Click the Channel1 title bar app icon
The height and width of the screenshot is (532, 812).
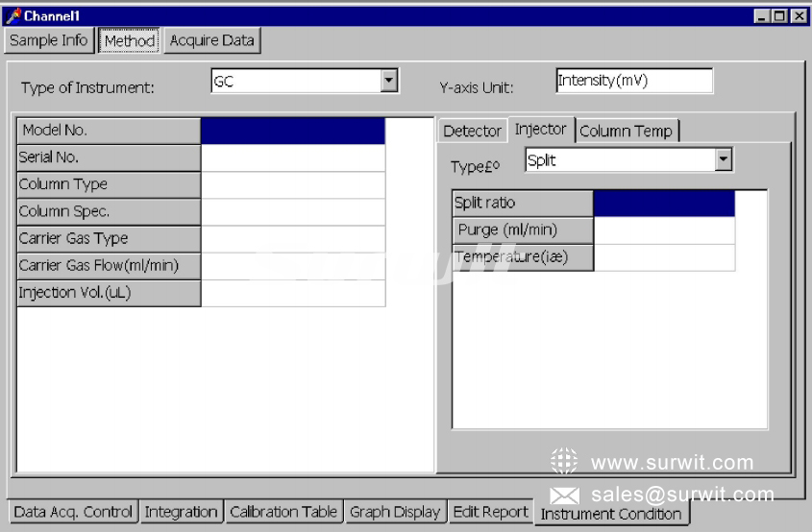click(x=13, y=15)
